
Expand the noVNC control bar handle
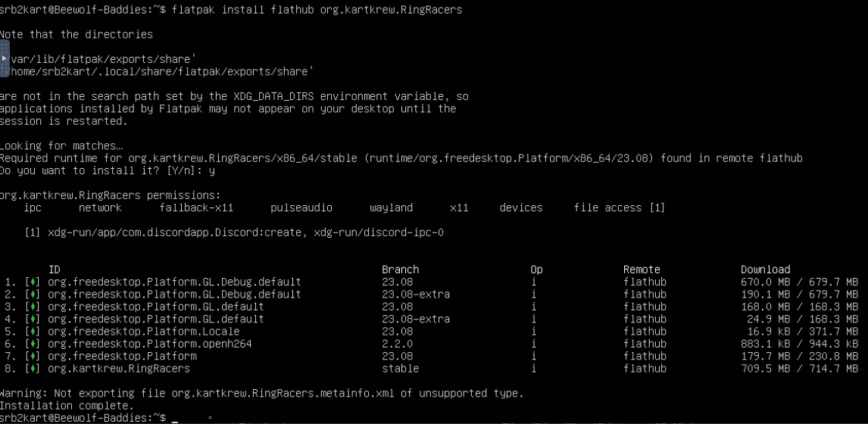(4, 58)
